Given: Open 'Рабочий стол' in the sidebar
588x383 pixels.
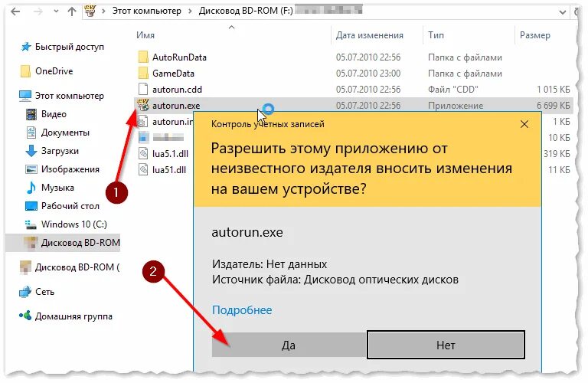Looking at the screenshot, I should point(70,206).
